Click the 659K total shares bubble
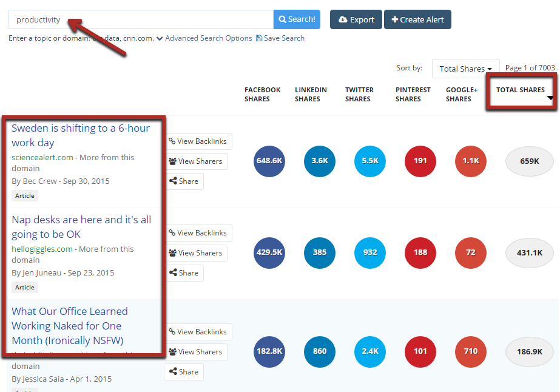This screenshot has height=392, width=560. point(530,161)
